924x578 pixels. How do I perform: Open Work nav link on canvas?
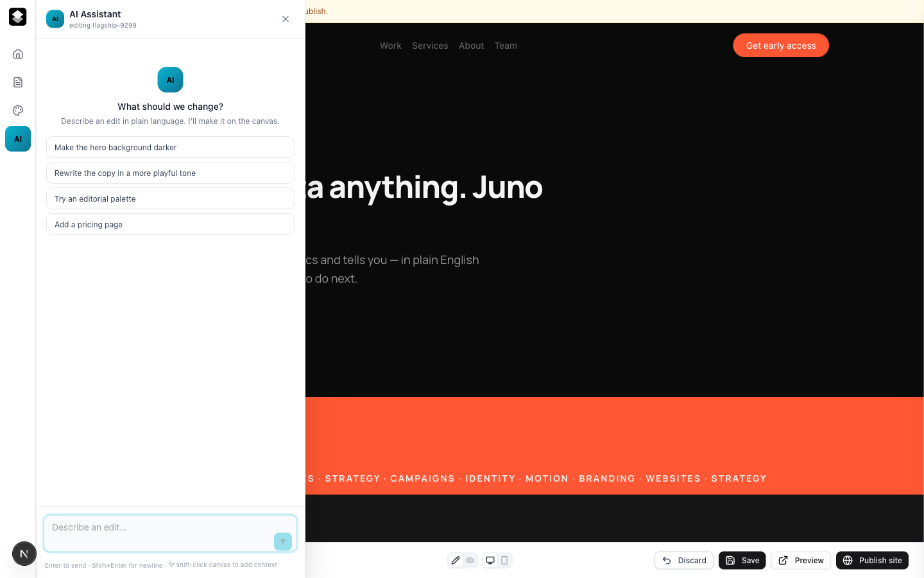pyautogui.click(x=391, y=46)
